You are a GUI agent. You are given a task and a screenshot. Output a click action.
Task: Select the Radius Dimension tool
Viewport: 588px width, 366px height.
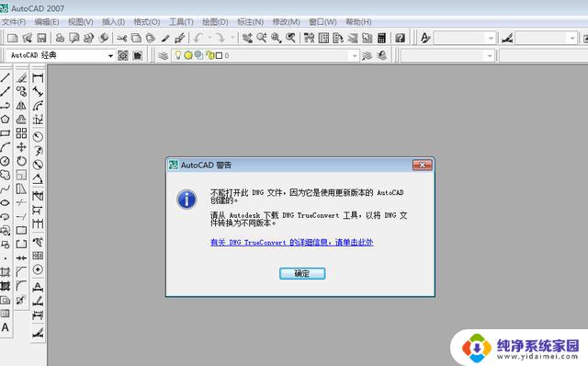(38, 137)
